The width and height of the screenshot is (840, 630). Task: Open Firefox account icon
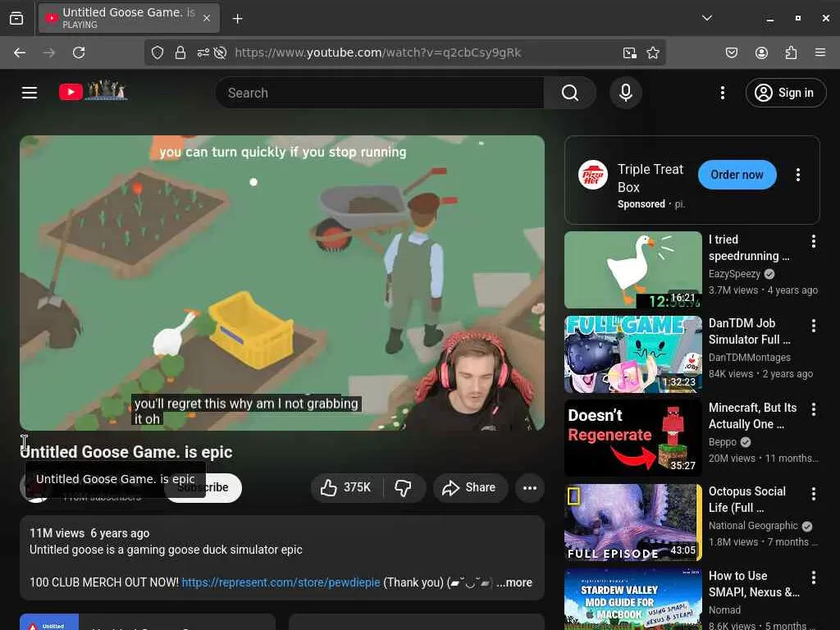point(761,52)
